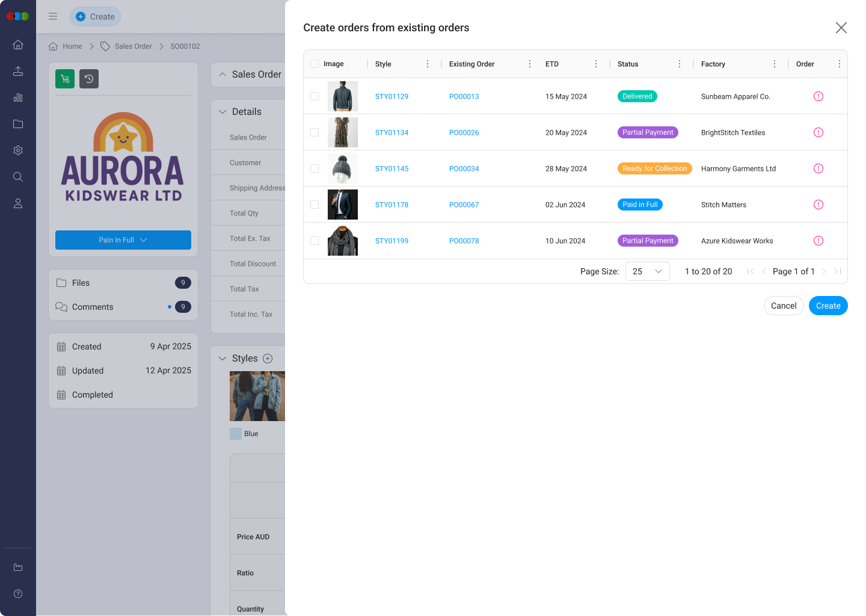Click the alert icon on the STY01129 row

click(818, 96)
